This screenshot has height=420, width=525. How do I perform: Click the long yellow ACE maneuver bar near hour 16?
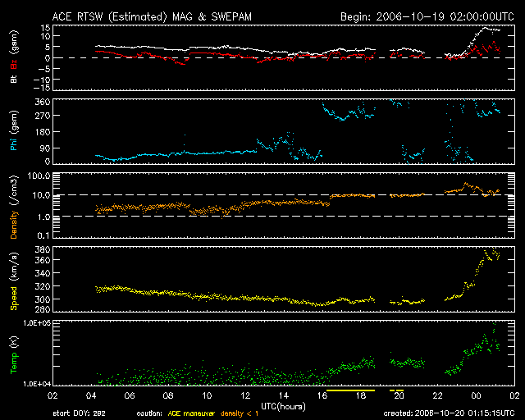coord(350,390)
